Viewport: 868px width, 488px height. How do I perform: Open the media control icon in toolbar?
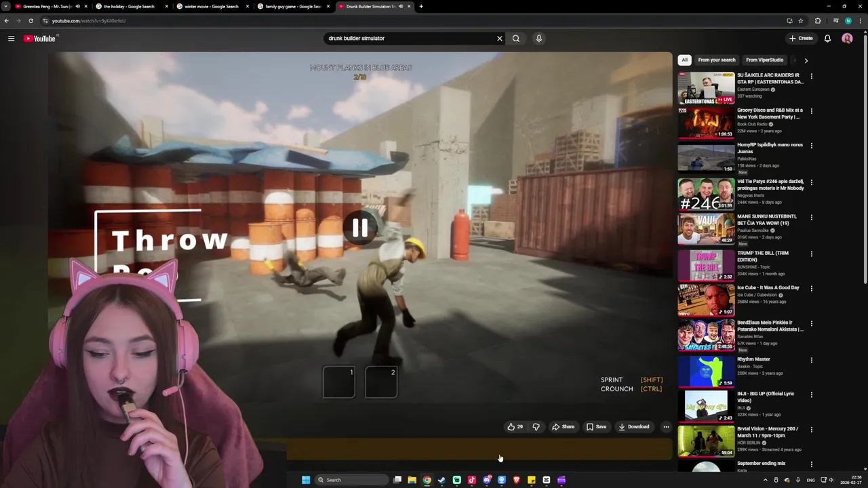[836, 21]
